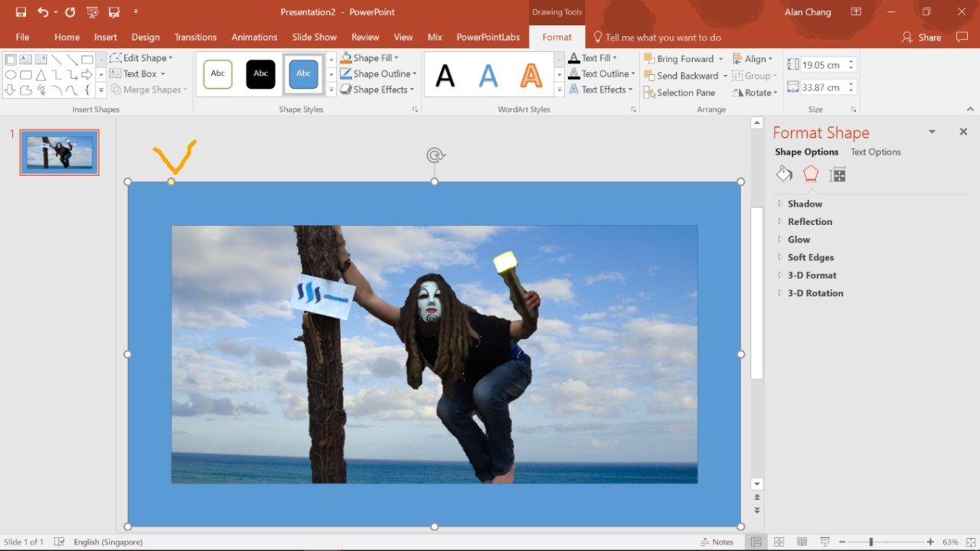Open Shape Effects dropdown
Screen dimensions: 980x551
pos(377,90)
